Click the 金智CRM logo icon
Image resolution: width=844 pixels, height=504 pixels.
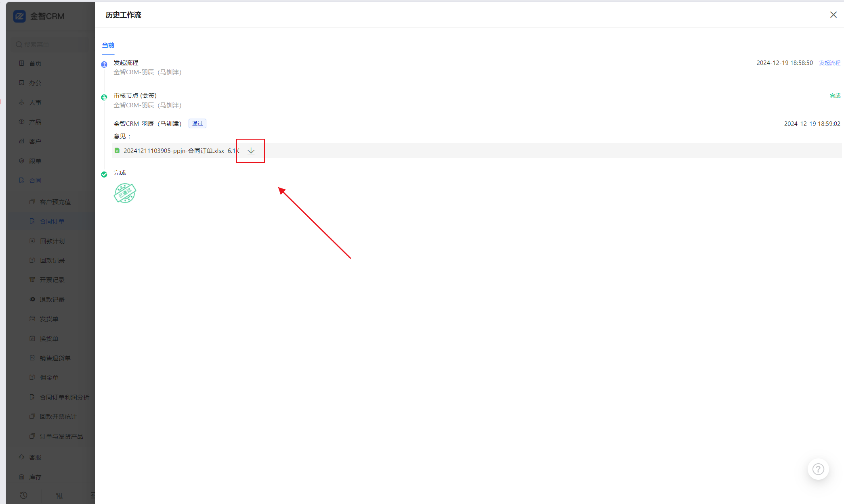[19, 16]
